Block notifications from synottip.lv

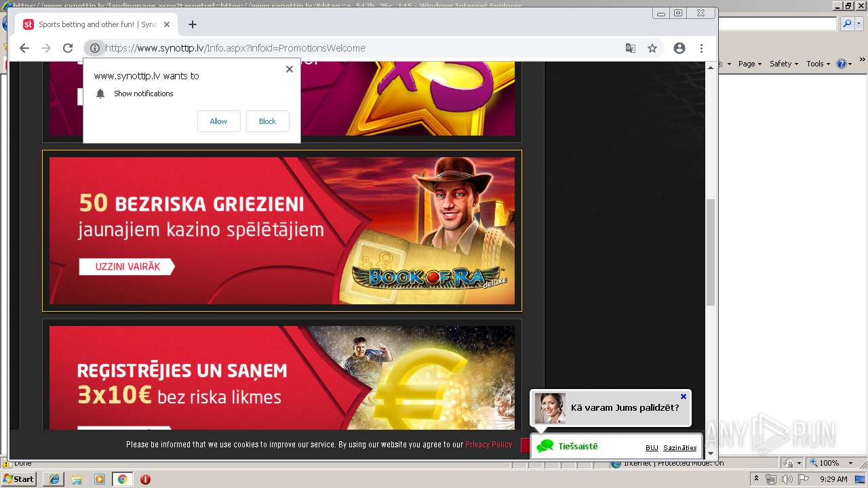(x=267, y=121)
